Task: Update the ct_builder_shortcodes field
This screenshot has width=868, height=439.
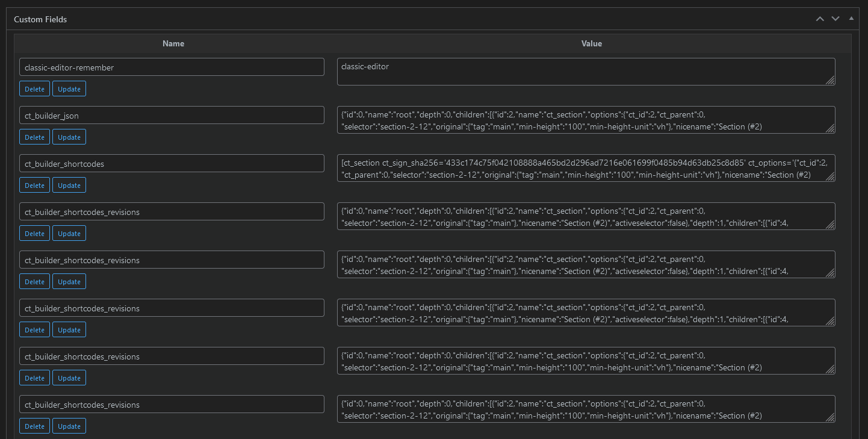Action: (x=69, y=185)
